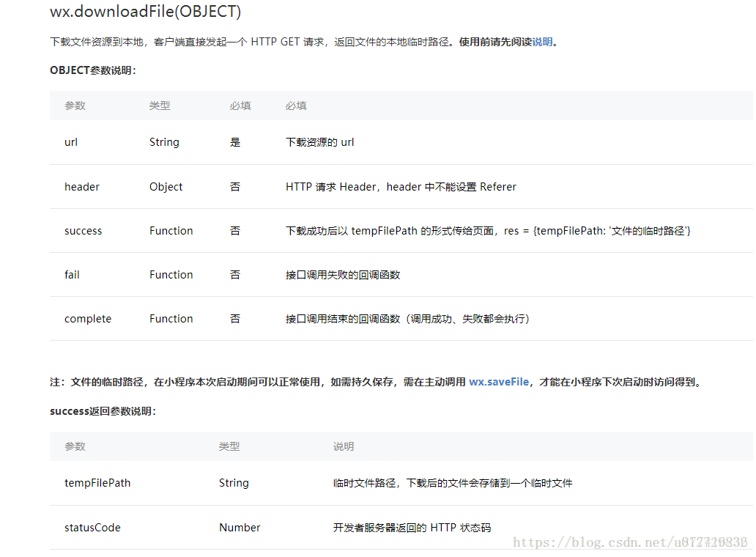Screen dimensions: 756x557
Task: Click 类型 header in first table
Action: click(x=160, y=106)
